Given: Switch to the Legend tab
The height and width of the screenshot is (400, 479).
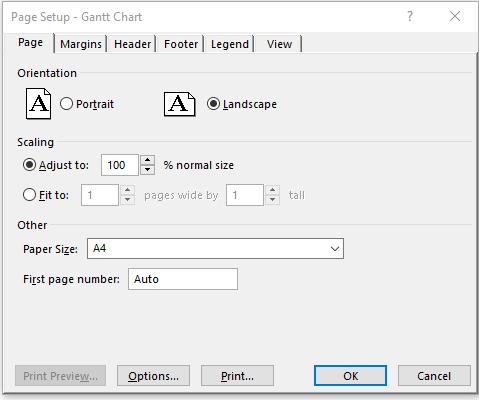Looking at the screenshot, I should pos(230,44).
